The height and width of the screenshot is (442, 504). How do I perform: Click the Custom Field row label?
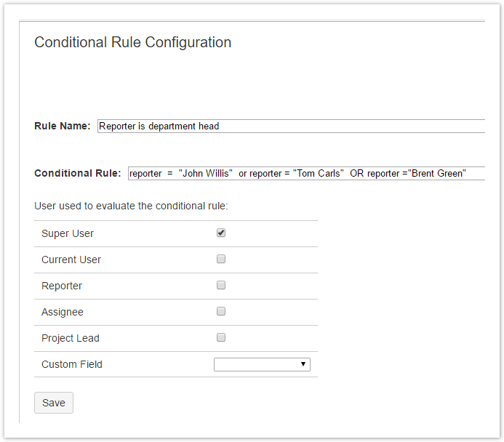[72, 364]
